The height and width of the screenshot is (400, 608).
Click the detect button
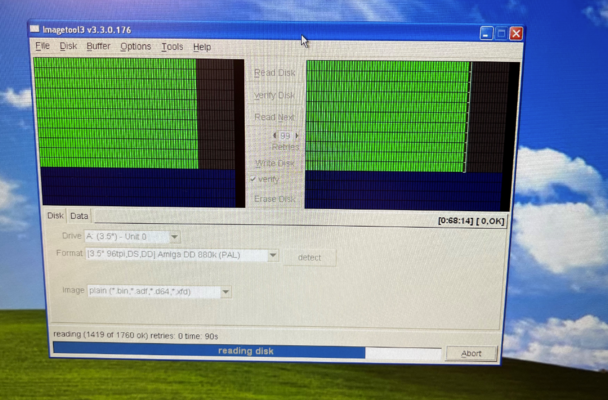pos(309,258)
